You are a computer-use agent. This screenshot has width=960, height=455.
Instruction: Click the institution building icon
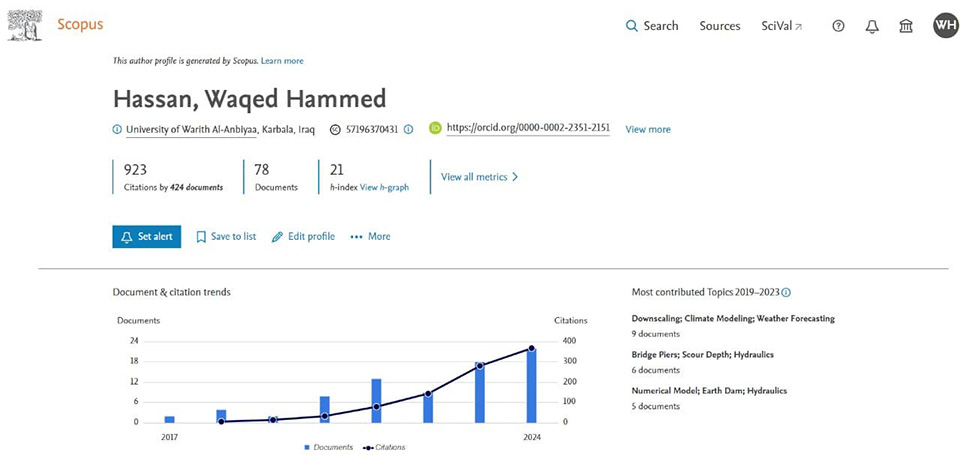(906, 26)
